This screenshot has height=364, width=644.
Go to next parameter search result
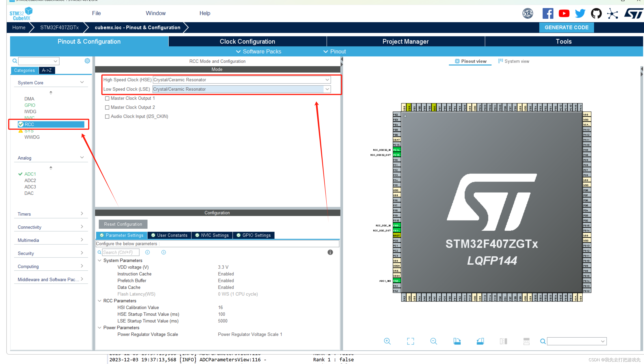click(x=164, y=252)
